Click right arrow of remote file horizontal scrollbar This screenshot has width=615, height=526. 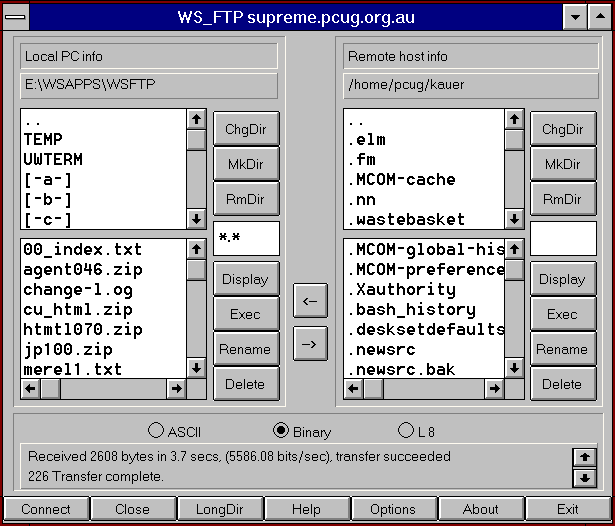(x=494, y=389)
